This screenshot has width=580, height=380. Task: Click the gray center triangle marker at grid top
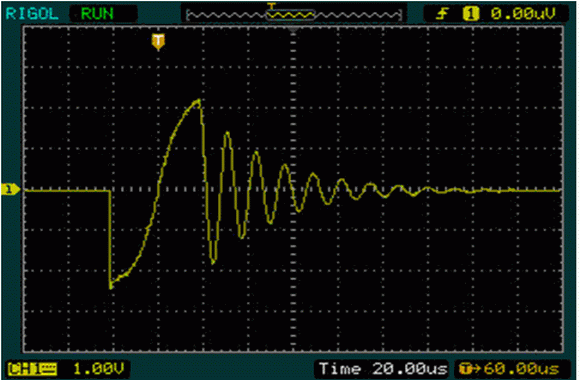click(x=293, y=29)
